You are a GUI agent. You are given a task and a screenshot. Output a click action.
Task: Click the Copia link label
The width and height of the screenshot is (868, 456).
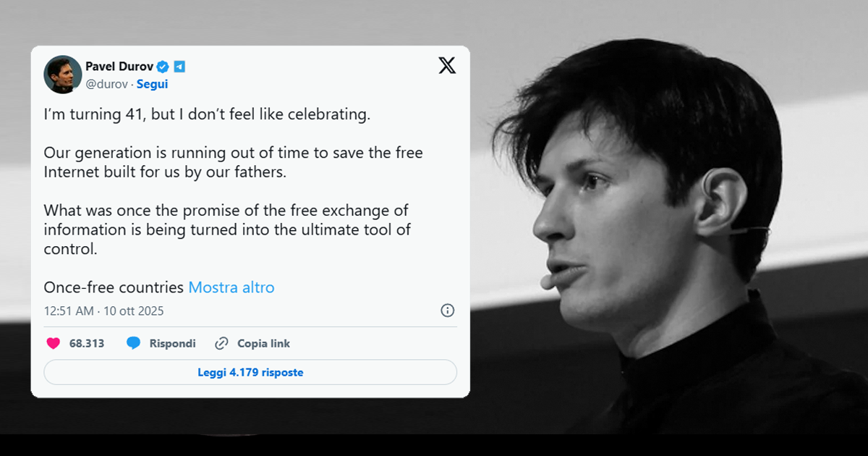coord(263,344)
